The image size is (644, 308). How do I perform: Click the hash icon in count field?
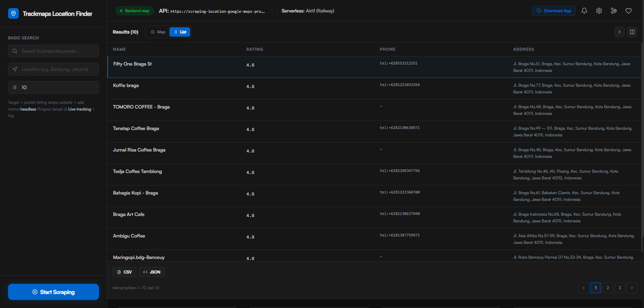[15, 87]
